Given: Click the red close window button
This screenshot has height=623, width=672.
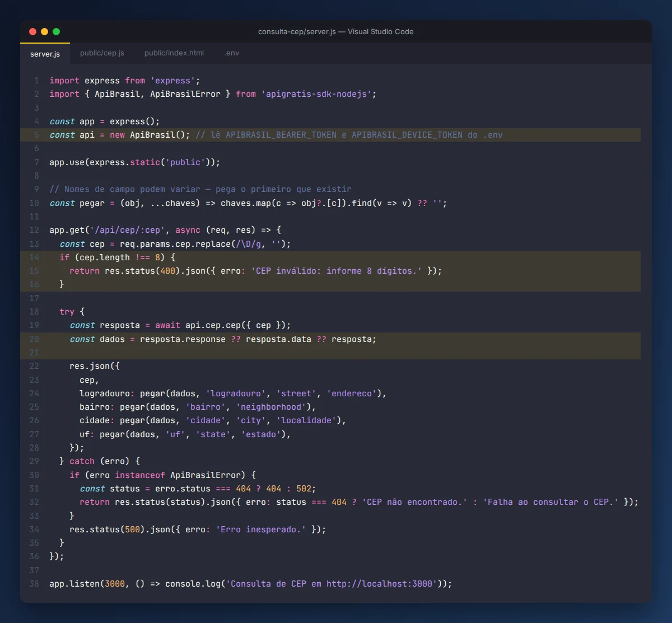Looking at the screenshot, I should [32, 32].
